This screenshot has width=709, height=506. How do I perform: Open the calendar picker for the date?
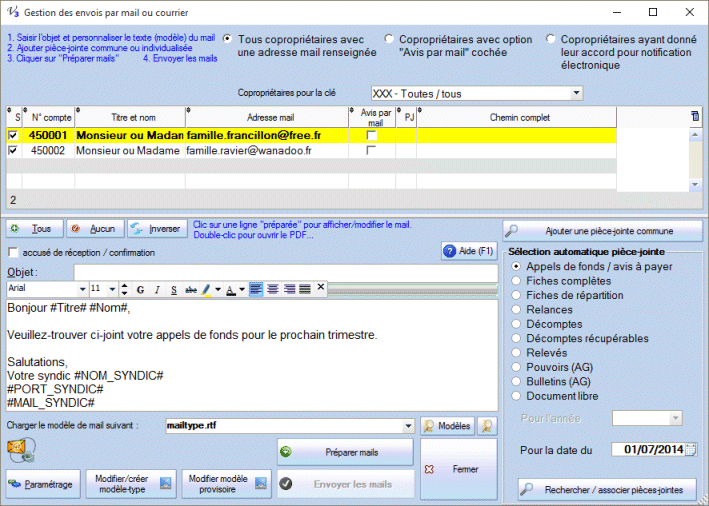690,450
